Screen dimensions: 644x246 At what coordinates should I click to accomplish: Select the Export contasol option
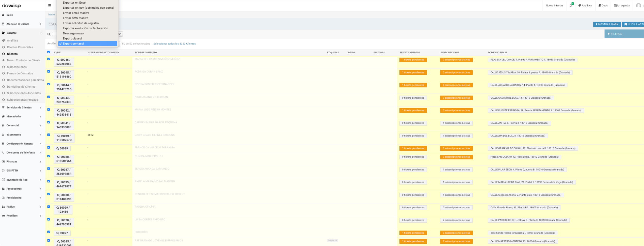click(88, 44)
